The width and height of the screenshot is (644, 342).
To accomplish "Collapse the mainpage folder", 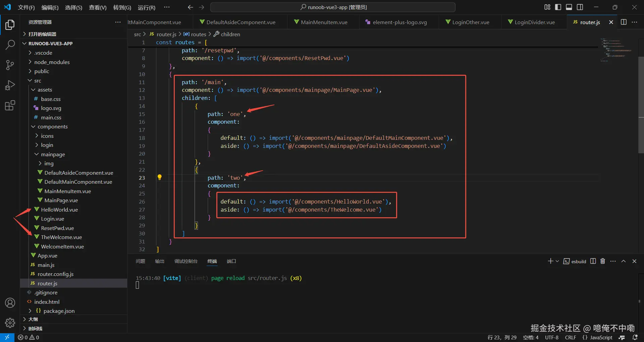I will pyautogui.click(x=53, y=154).
